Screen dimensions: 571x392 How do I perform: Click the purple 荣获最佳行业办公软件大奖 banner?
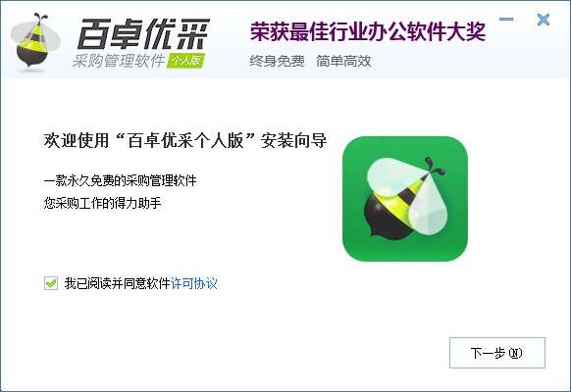[368, 31]
